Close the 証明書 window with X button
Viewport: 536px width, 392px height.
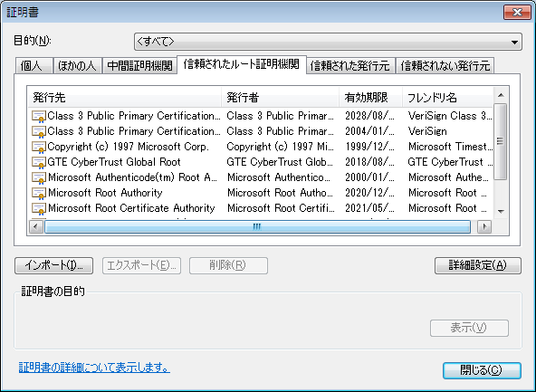[517, 13]
